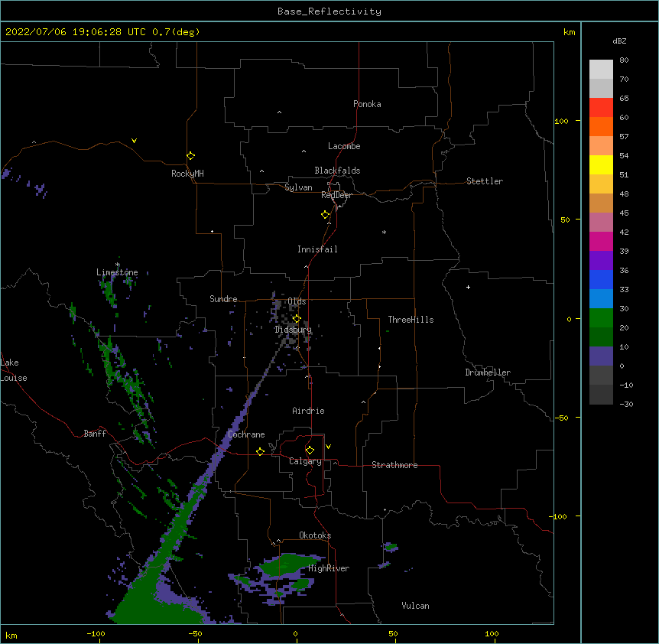Click the magenta swatch in the dBZ legend
This screenshot has width=659, height=644.
[x=601, y=241]
